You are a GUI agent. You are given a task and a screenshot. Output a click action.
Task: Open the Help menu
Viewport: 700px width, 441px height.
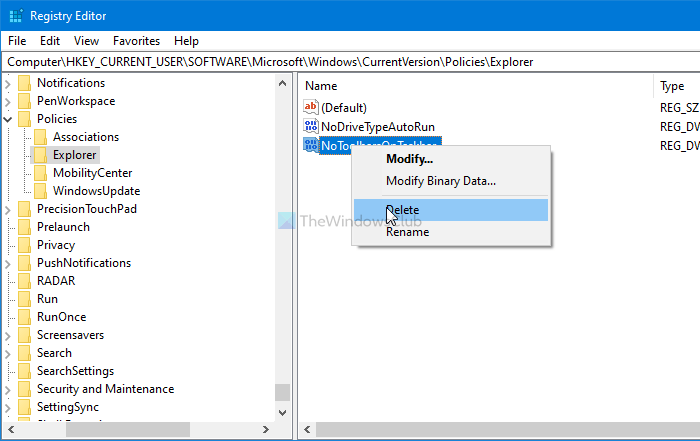coord(186,41)
